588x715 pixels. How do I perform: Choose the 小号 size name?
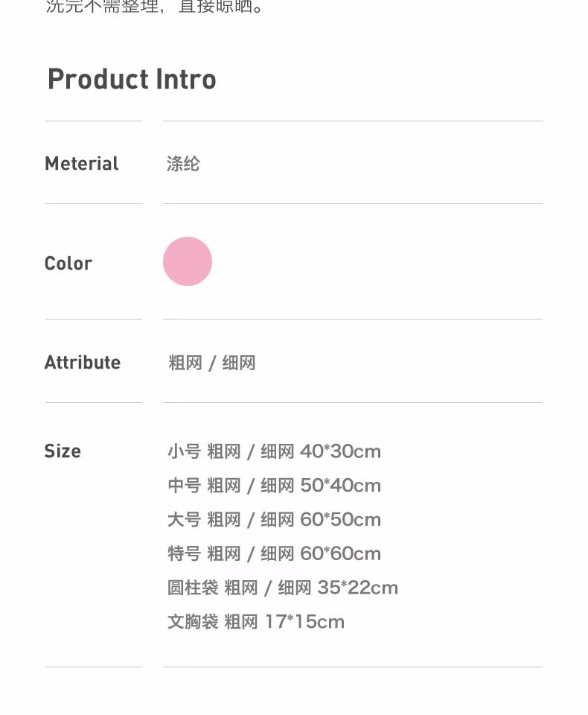pyautogui.click(x=184, y=451)
